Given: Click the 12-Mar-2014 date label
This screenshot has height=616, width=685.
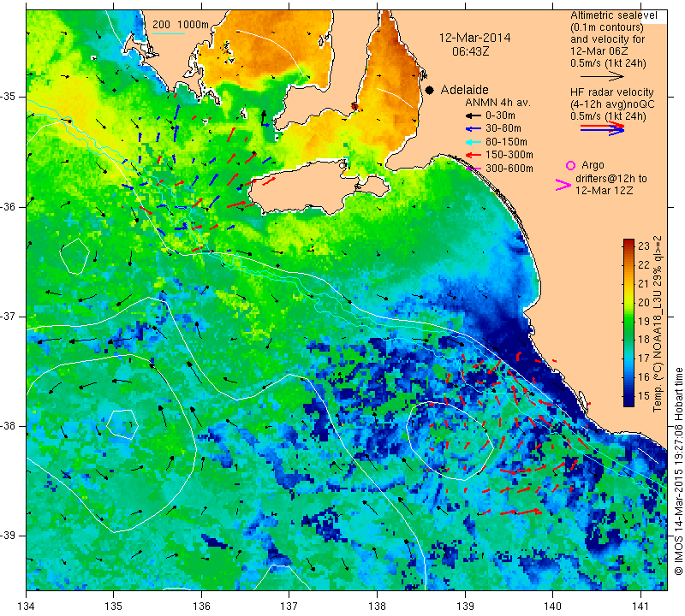Looking at the screenshot, I should click(474, 38).
